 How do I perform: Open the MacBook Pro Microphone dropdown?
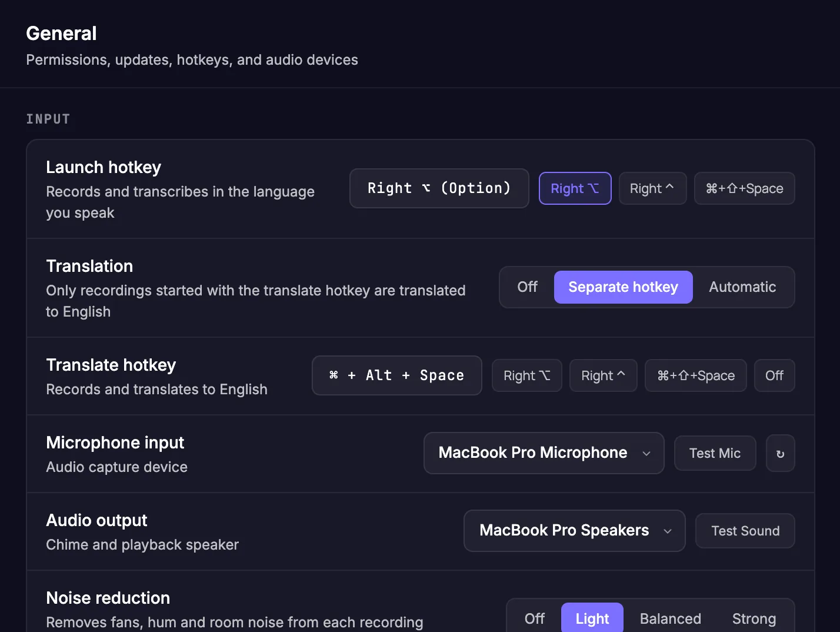click(x=544, y=453)
